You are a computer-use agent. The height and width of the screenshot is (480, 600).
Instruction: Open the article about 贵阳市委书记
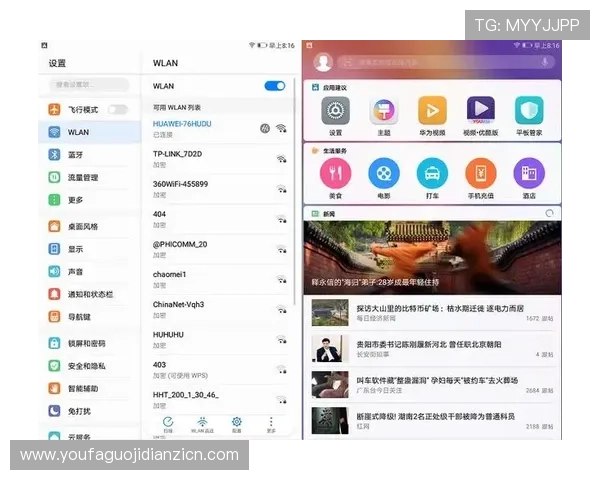pos(432,349)
